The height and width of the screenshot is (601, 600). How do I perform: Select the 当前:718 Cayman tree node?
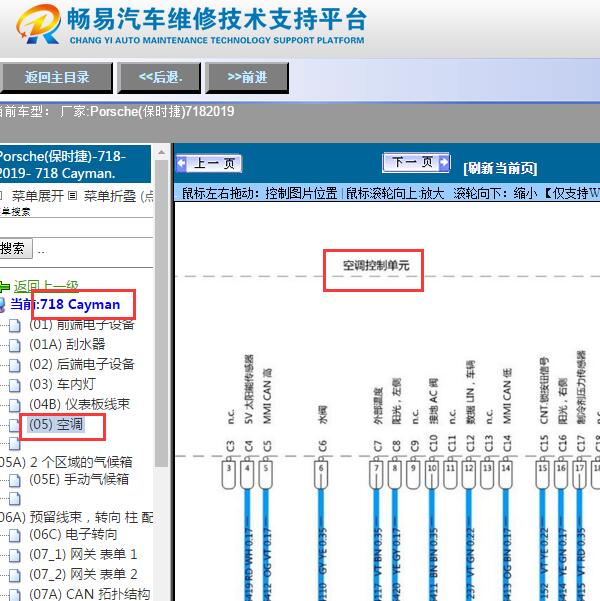tap(65, 304)
